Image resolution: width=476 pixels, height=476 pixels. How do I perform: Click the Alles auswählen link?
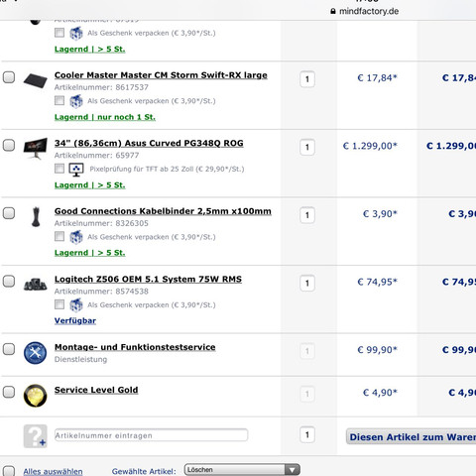53,472
